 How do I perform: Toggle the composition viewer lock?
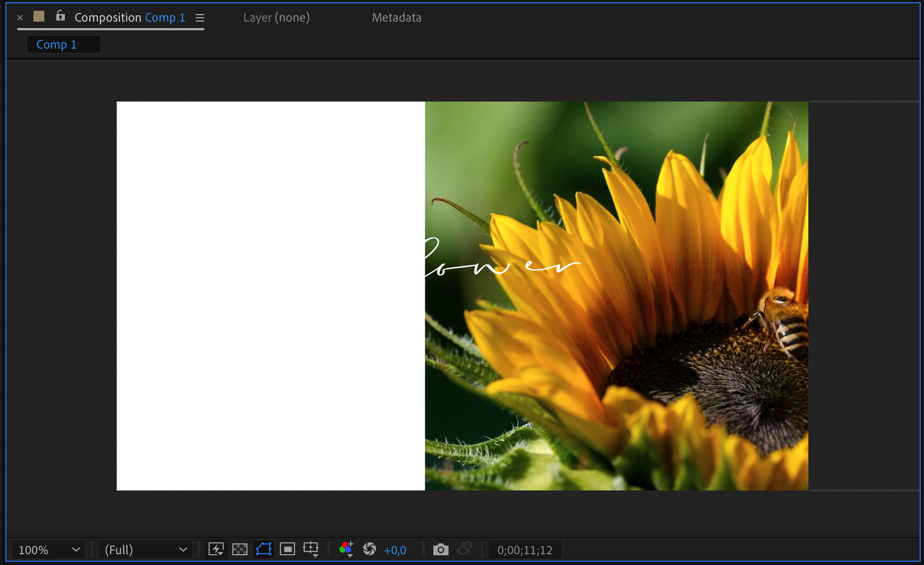[61, 16]
